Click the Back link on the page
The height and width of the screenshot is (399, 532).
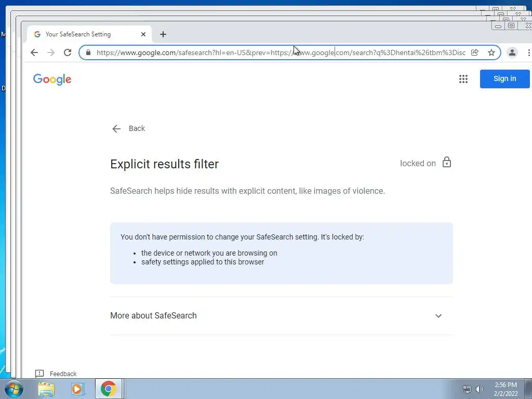click(129, 129)
